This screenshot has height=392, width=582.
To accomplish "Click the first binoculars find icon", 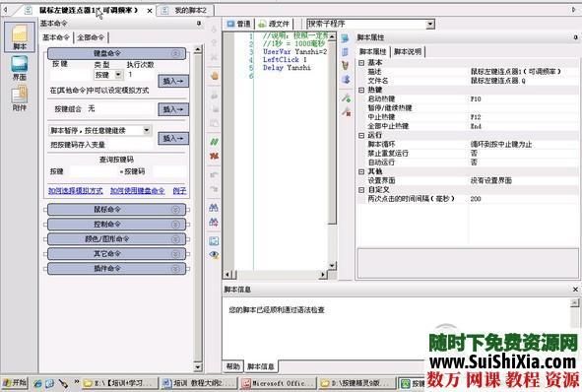I will click(x=214, y=208).
